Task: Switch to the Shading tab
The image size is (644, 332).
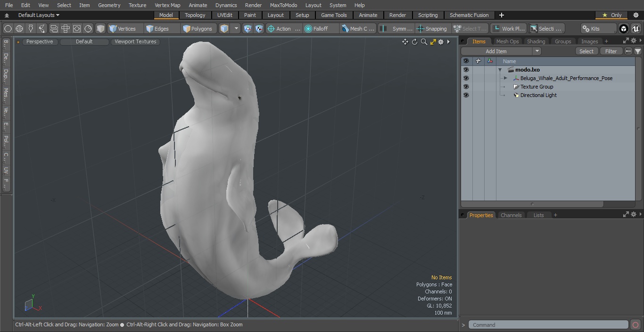Action: pyautogui.click(x=536, y=41)
